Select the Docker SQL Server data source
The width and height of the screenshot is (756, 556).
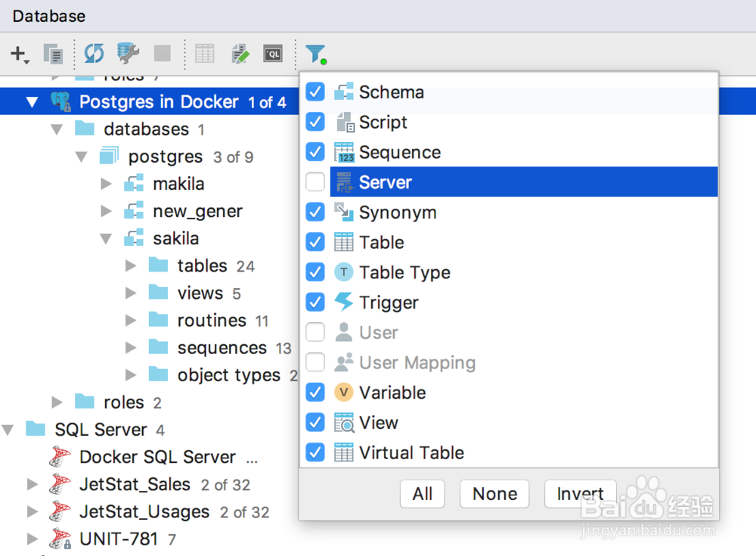coord(157,458)
